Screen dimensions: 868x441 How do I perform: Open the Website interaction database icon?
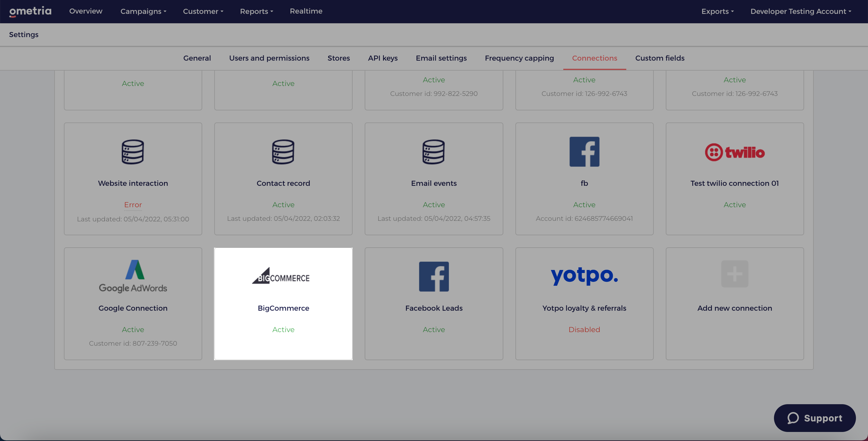coord(133,152)
